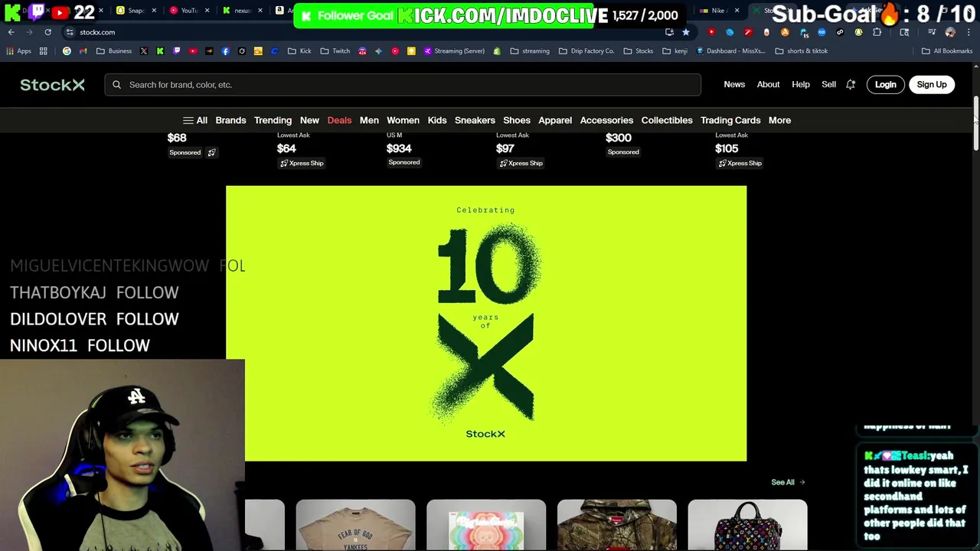This screenshot has width=980, height=551.
Task: Open the Google bookmark icon
Action: pos(67,51)
